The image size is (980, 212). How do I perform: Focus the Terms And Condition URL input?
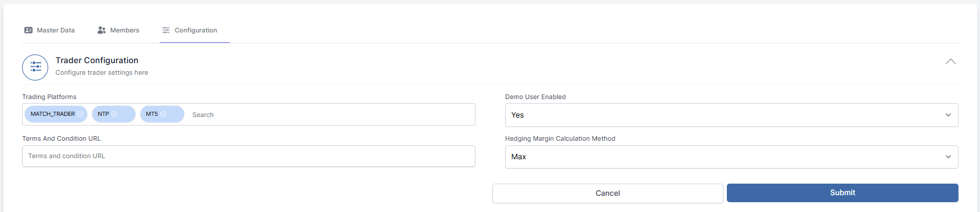point(248,156)
